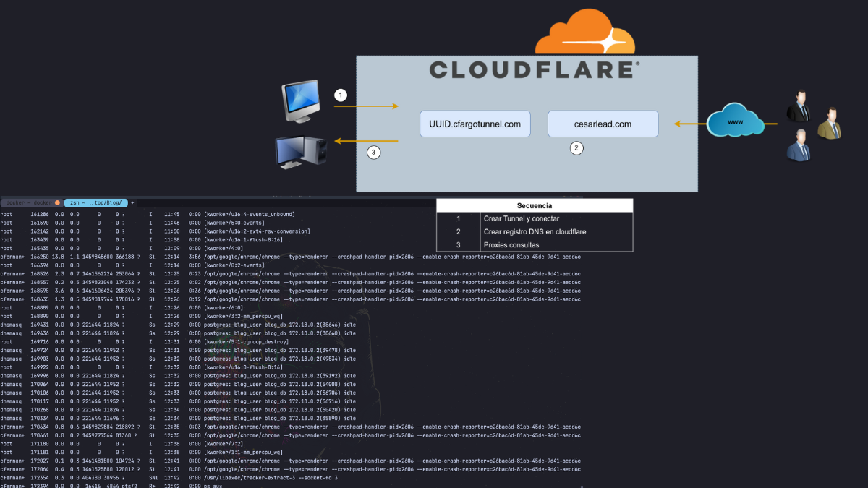Screen dimensions: 868x488
Task: Click the black desktop tower PC icon
Action: (301, 153)
